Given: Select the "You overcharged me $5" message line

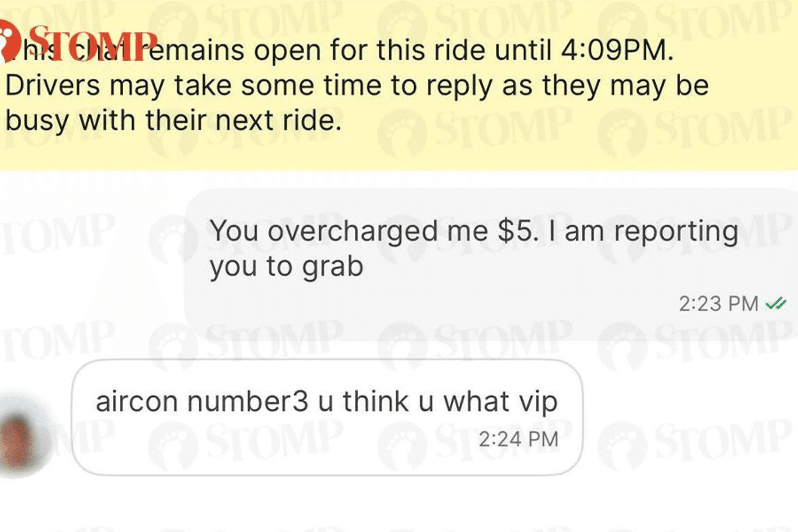Looking at the screenshot, I should pos(474,231).
